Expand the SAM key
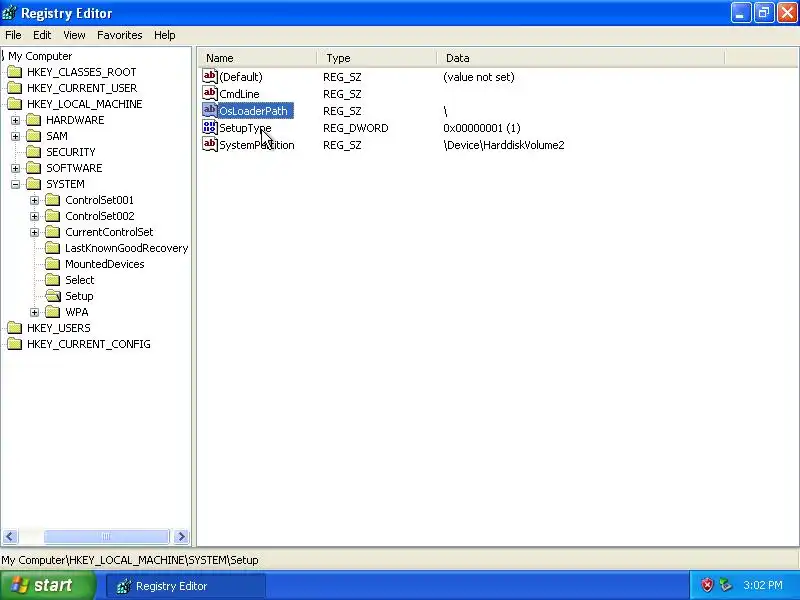Screen dimensions: 800x600 15,136
